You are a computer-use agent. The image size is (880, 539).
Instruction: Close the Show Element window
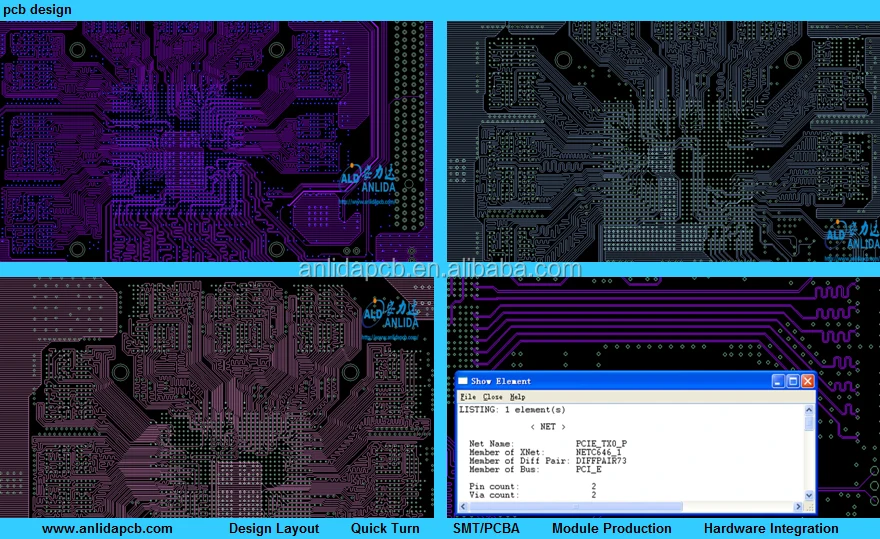[808, 381]
